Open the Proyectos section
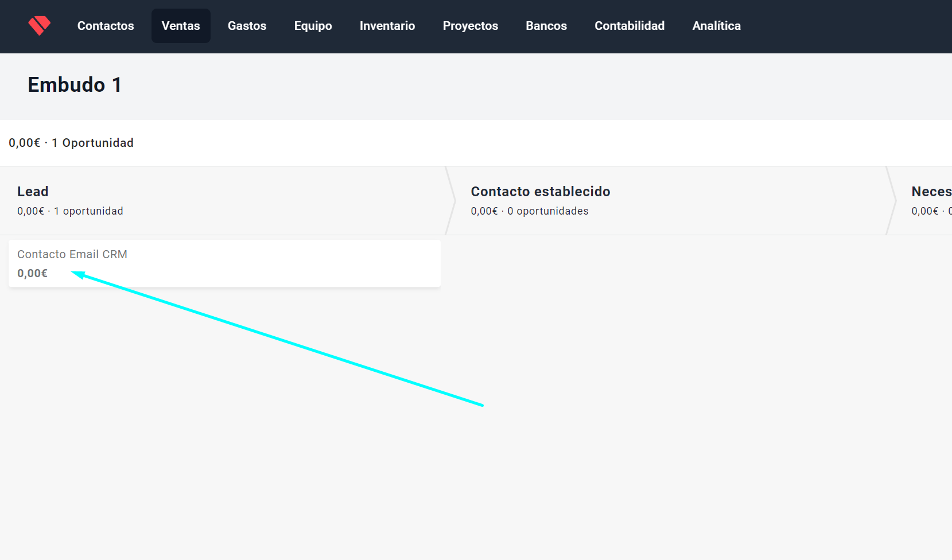 pos(470,26)
